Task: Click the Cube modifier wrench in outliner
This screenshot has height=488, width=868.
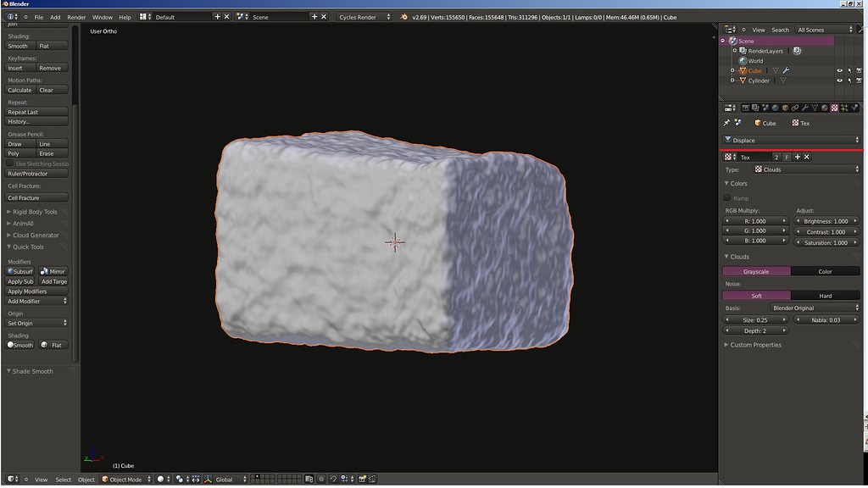Action: [x=786, y=71]
